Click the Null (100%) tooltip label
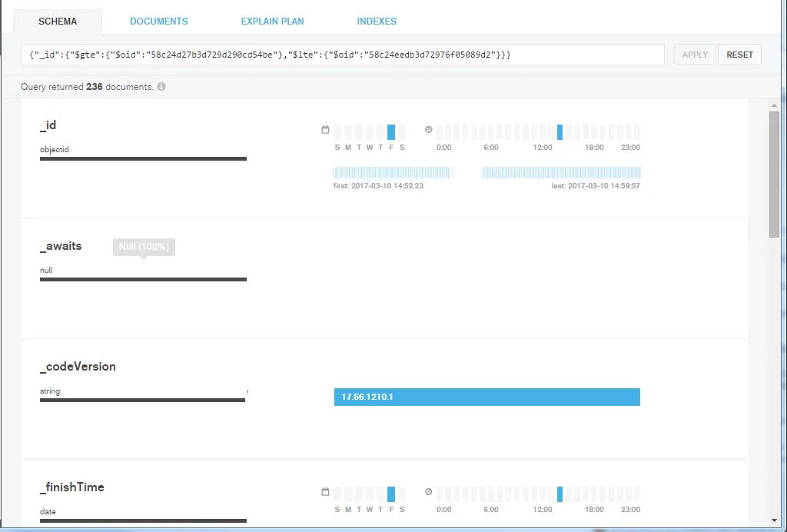Viewport: 787px width, 532px height. pyautogui.click(x=144, y=247)
